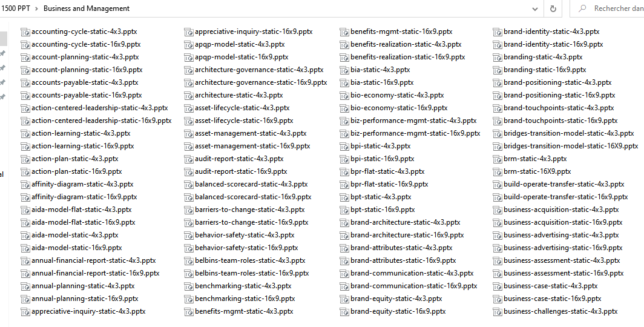The image size is (644, 327).
Task: Click the apqp-model-static-4x3.pptx file icon
Action: click(188, 45)
